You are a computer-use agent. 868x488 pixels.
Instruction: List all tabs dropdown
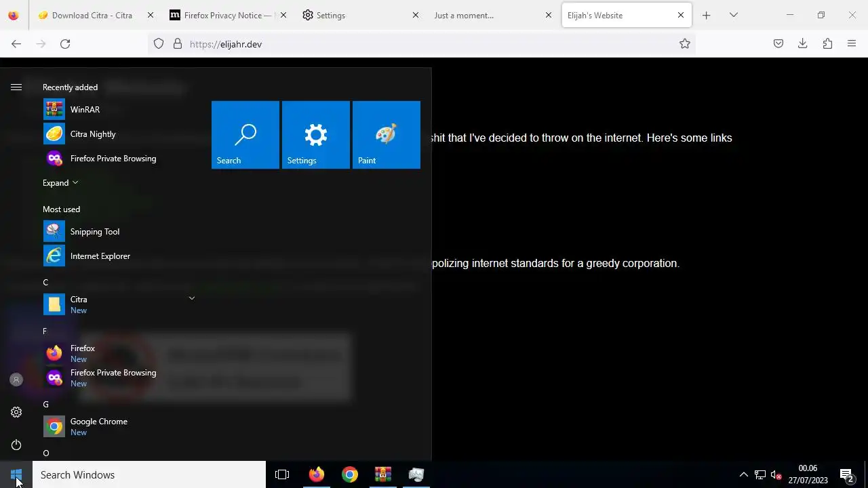coord(733,15)
